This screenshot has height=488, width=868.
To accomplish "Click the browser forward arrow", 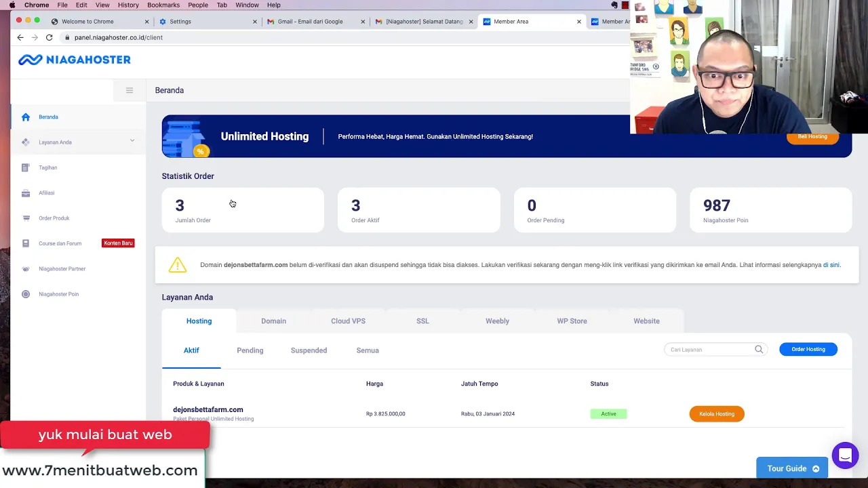I will [35, 37].
